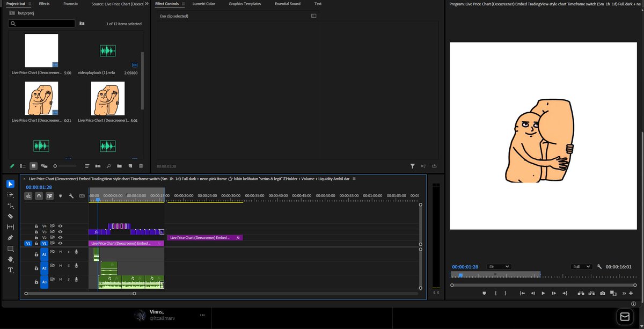Expand Program Monitor button overflow chevron
Screen dimensions: 644x329
click(624, 293)
